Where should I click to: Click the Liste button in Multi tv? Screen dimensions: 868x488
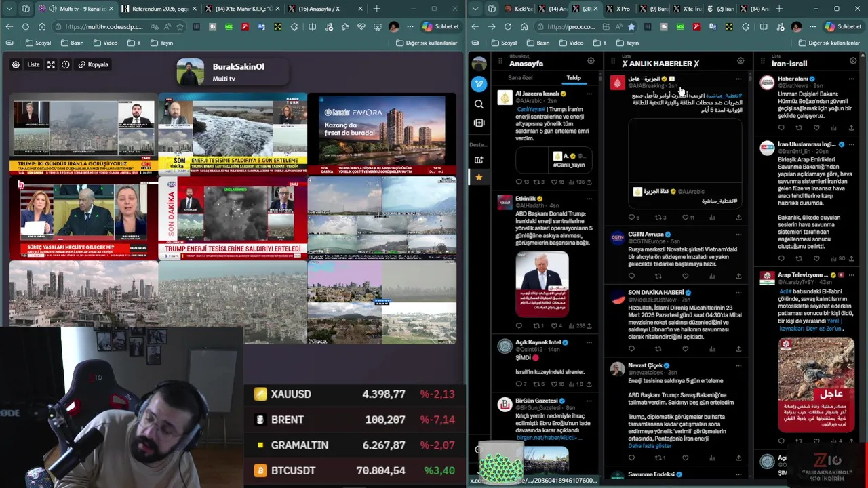pyautogui.click(x=33, y=64)
